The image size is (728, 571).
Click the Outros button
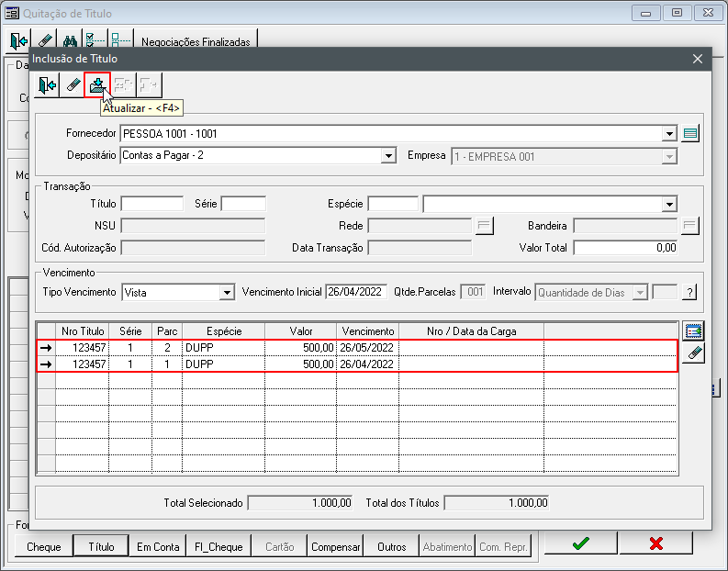(392, 547)
